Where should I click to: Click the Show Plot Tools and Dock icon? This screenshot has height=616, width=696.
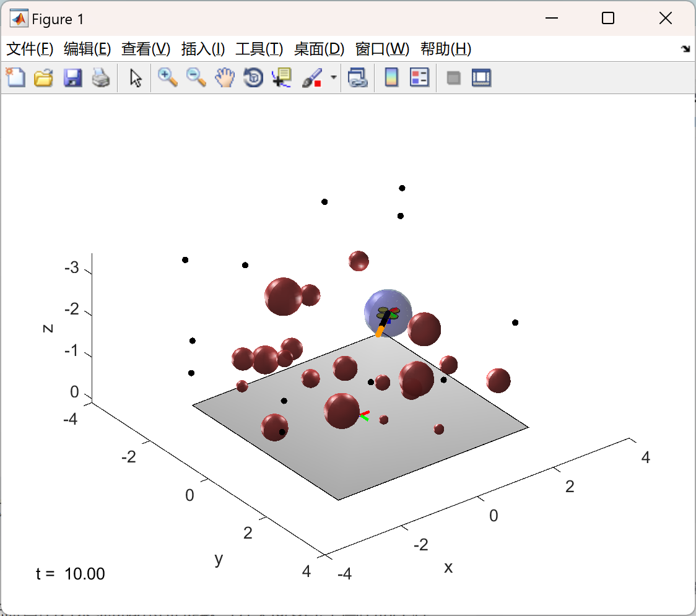click(481, 77)
